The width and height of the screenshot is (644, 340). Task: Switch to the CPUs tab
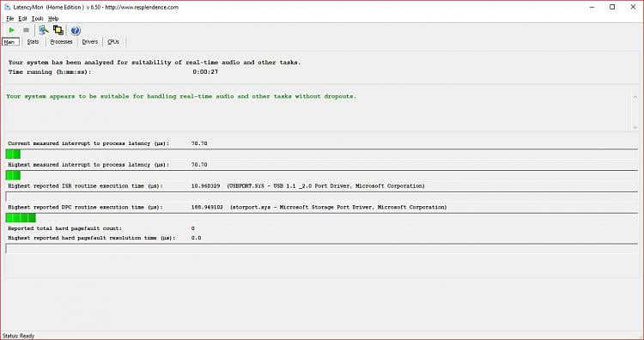pyautogui.click(x=113, y=42)
